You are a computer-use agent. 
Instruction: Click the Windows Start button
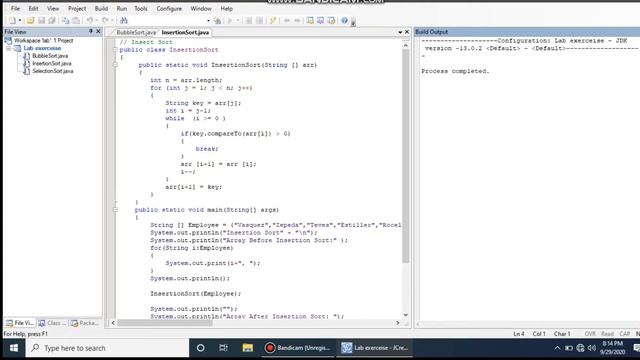(13, 348)
